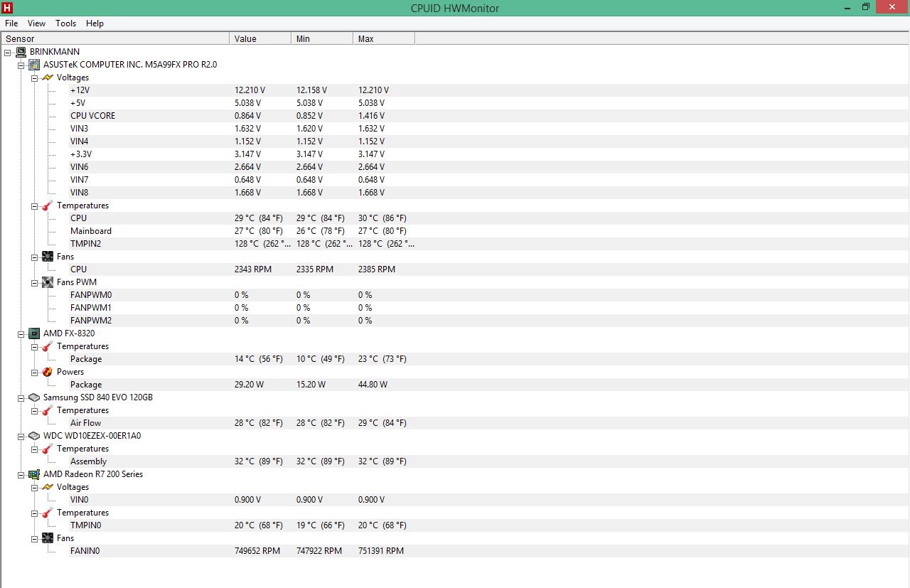Click the WDC Temperatures thermometer icon

48,449
